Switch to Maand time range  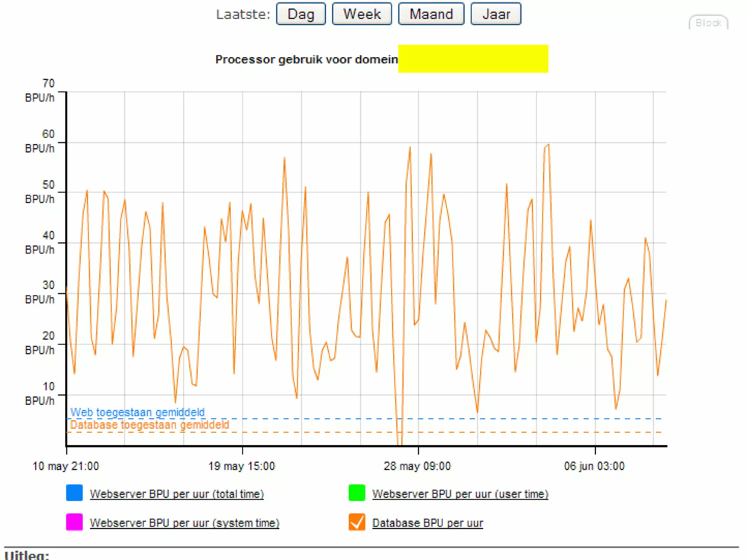pyautogui.click(x=431, y=14)
